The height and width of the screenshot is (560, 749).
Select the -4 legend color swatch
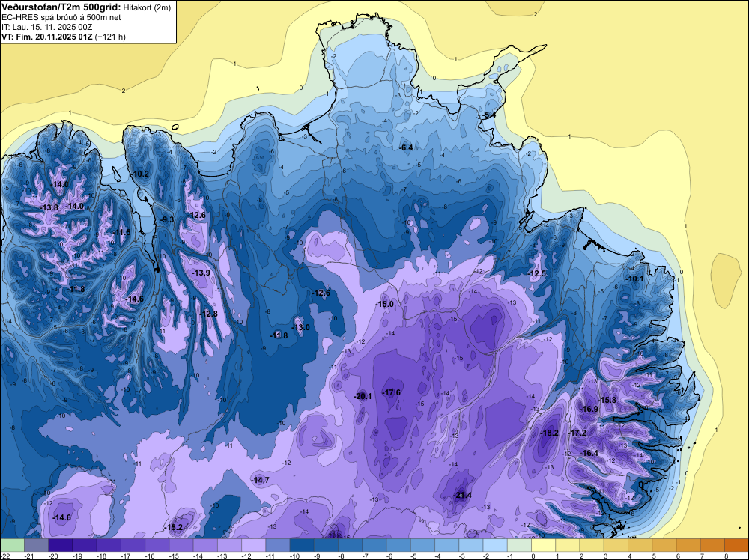tap(447, 545)
